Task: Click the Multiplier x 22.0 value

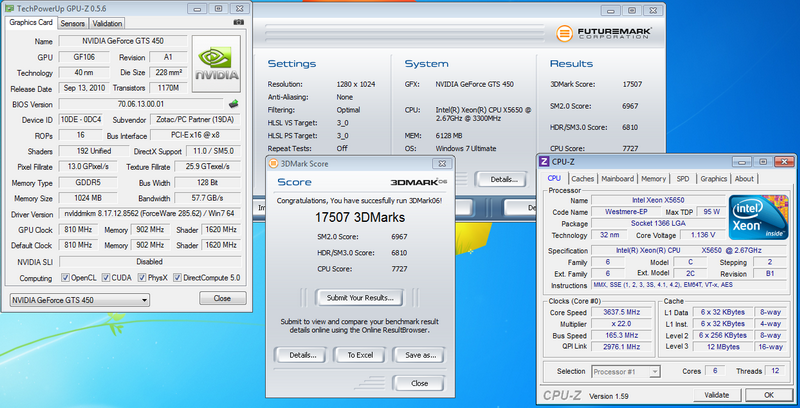Action: [x=621, y=324]
